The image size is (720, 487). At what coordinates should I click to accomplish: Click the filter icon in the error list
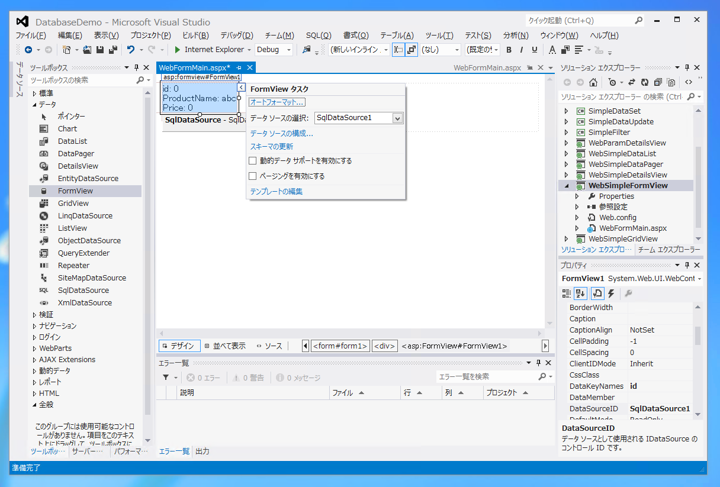coord(165,377)
